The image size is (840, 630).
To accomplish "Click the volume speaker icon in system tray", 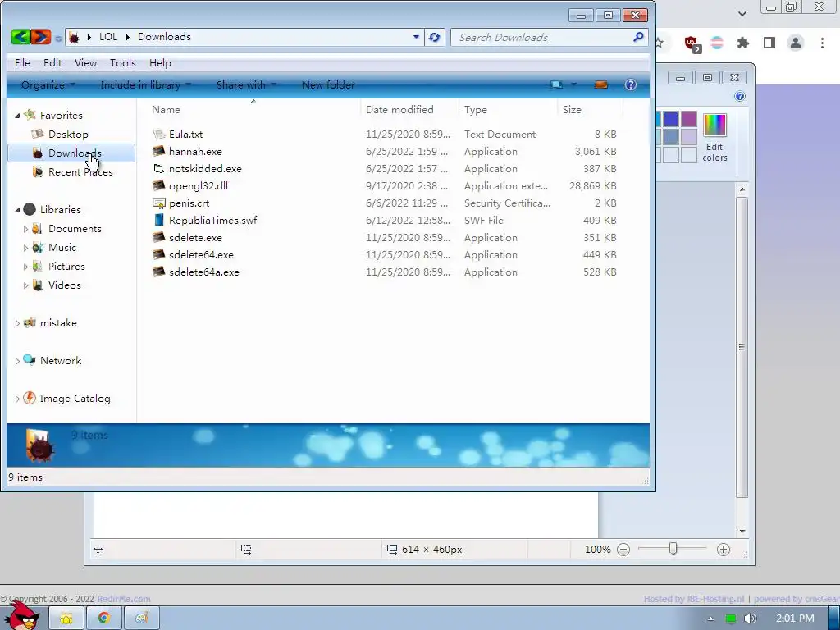I will click(750, 619).
